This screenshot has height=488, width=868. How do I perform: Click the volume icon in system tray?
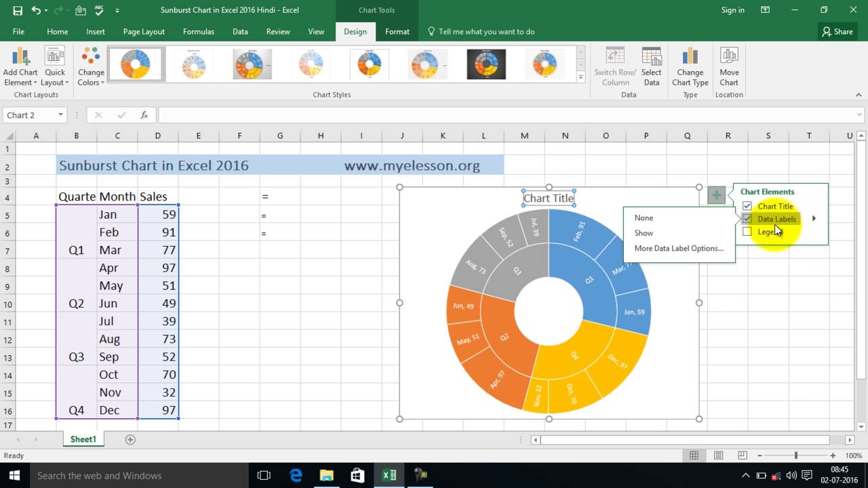pyautogui.click(x=791, y=475)
